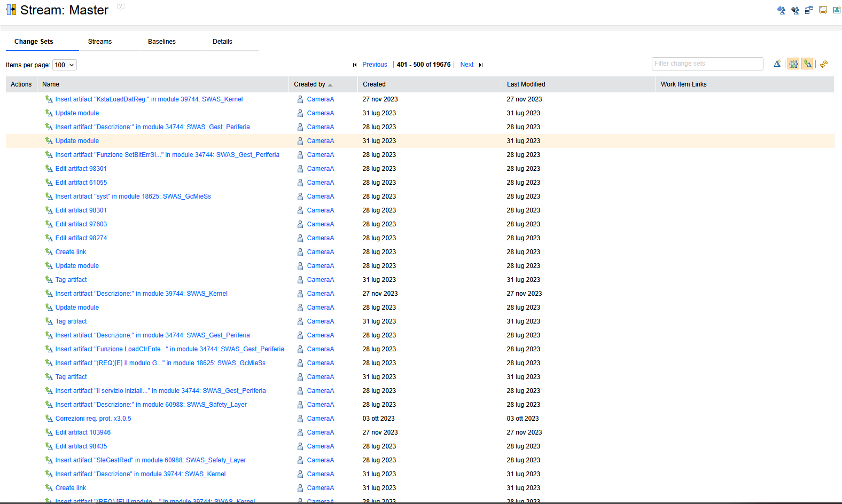
Task: Open the Items per page dropdown
Action: click(65, 65)
